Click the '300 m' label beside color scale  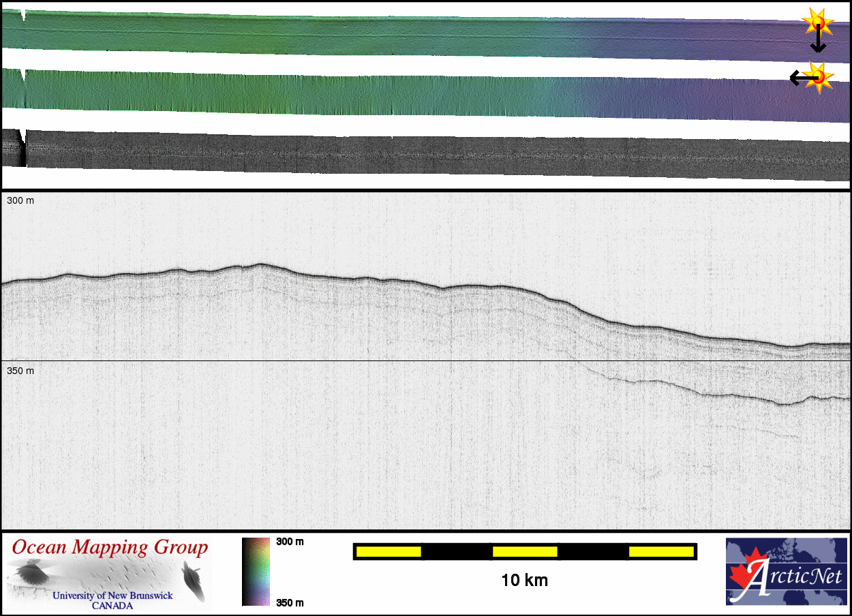[290, 542]
